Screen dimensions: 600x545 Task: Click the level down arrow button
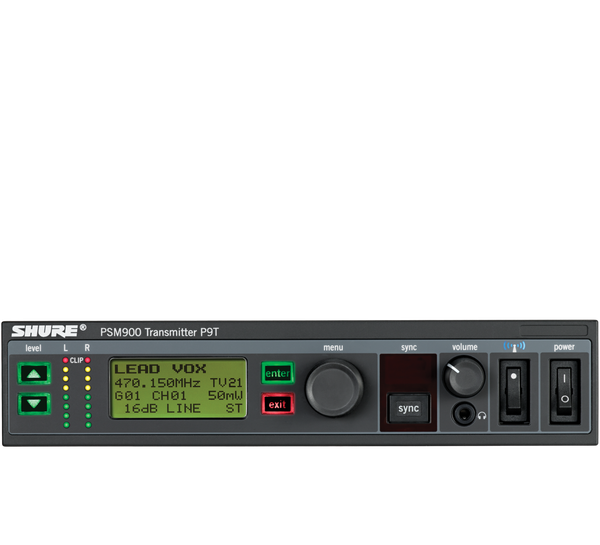pyautogui.click(x=34, y=404)
